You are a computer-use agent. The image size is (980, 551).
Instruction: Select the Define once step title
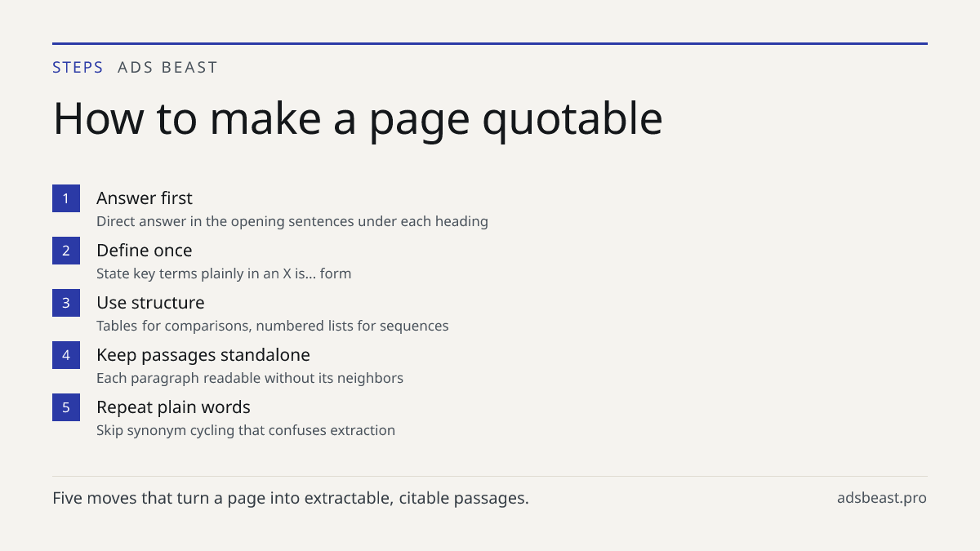pyautogui.click(x=145, y=251)
